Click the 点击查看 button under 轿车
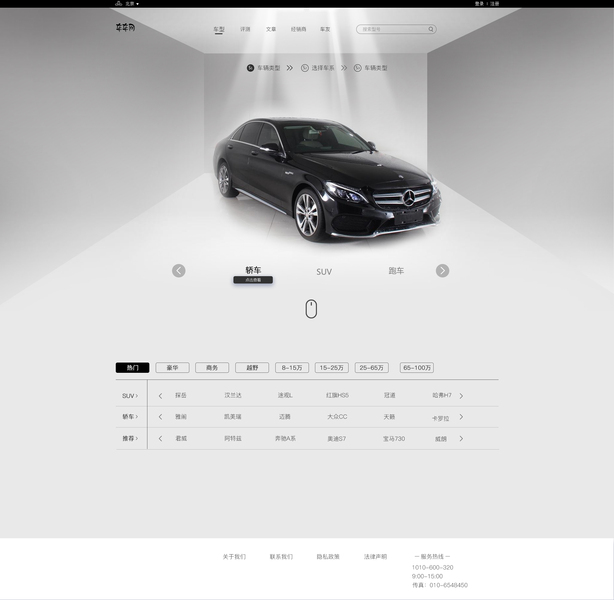The height and width of the screenshot is (600, 614). (253, 280)
